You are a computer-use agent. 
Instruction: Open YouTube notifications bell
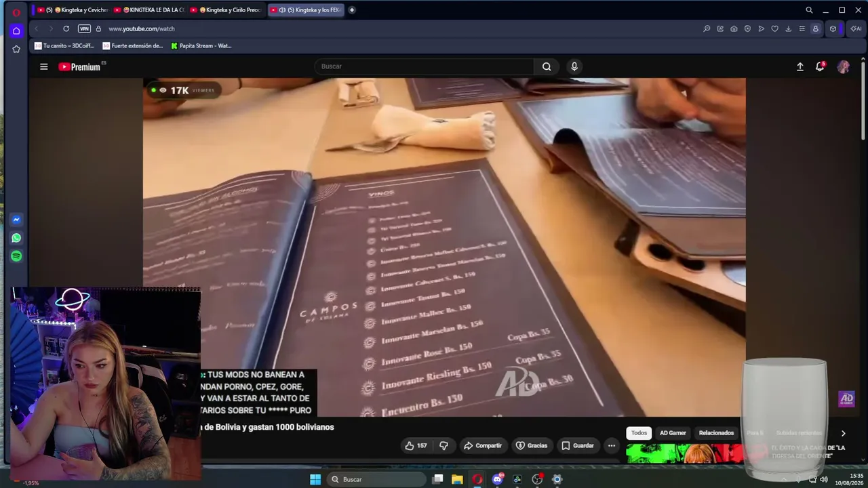click(x=821, y=66)
